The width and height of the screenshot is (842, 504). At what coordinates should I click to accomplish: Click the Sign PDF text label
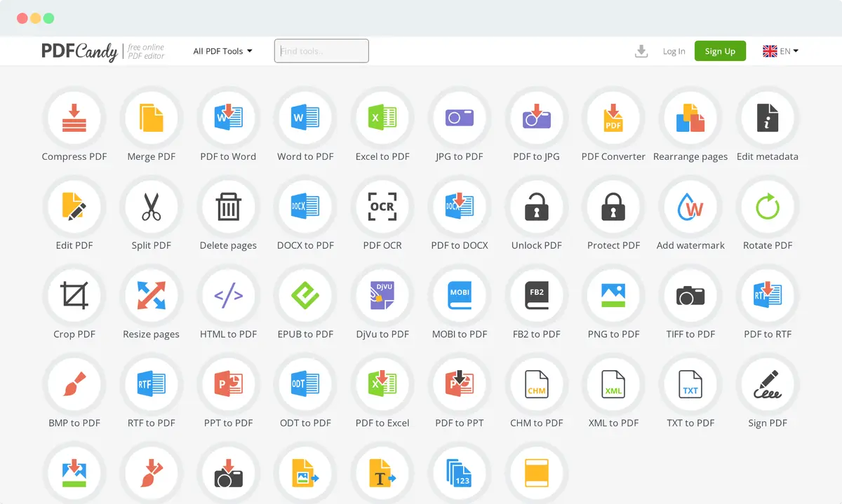pyautogui.click(x=768, y=423)
